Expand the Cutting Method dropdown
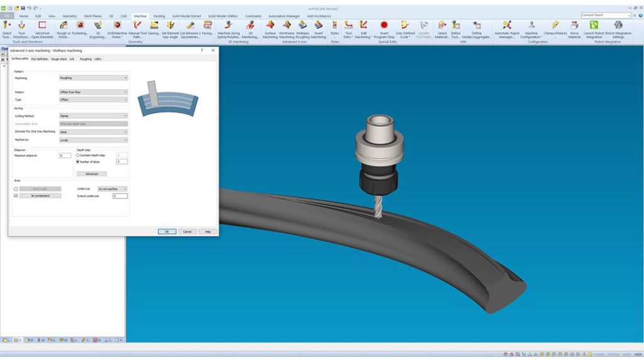644x360 pixels. click(x=93, y=116)
